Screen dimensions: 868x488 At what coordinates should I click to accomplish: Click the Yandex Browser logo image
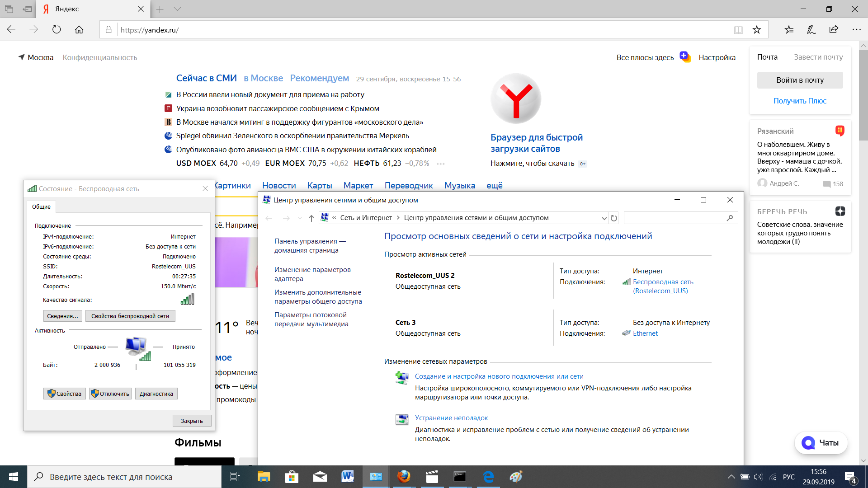pyautogui.click(x=516, y=99)
